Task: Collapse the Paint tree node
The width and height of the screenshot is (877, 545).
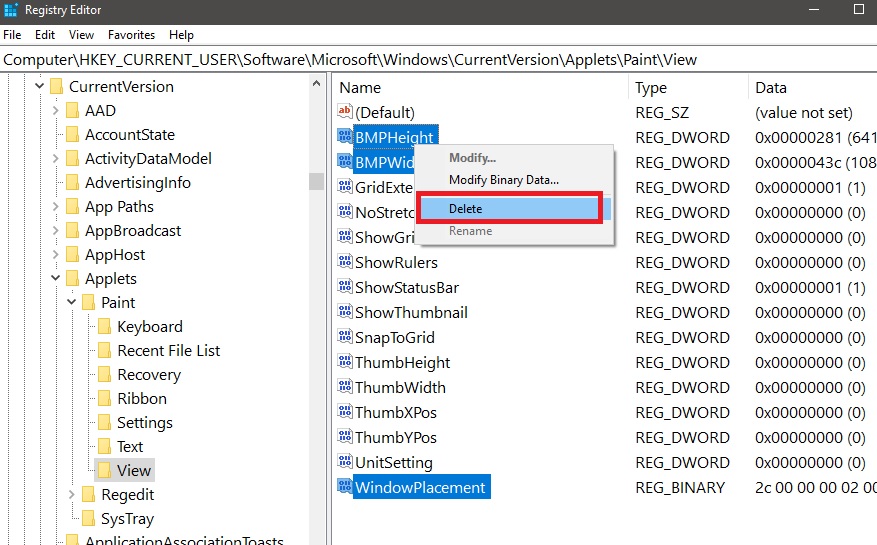Action: [x=72, y=302]
